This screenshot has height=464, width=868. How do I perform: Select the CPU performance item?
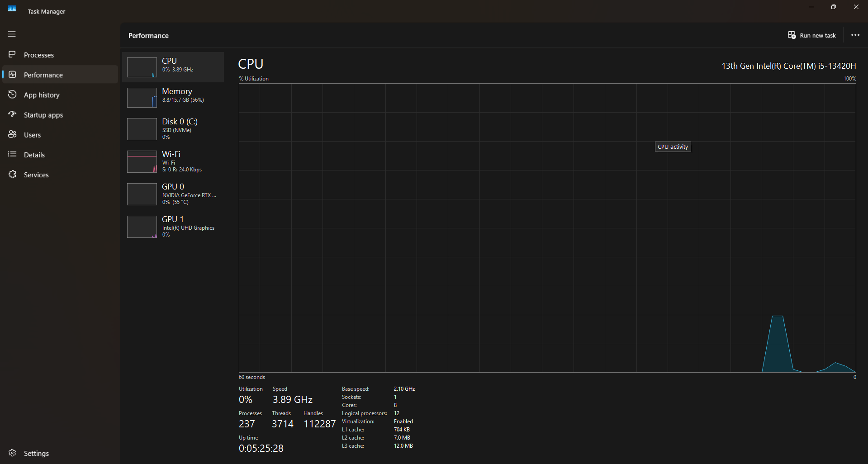[173, 67]
